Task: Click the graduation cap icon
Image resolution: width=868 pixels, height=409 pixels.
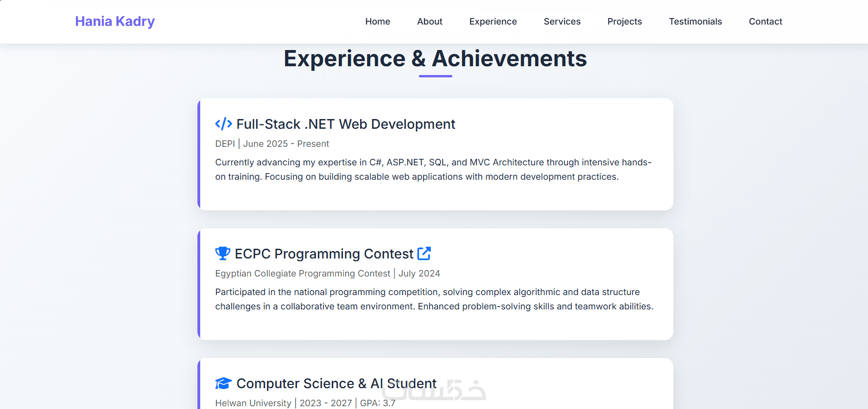Action: [x=223, y=383]
